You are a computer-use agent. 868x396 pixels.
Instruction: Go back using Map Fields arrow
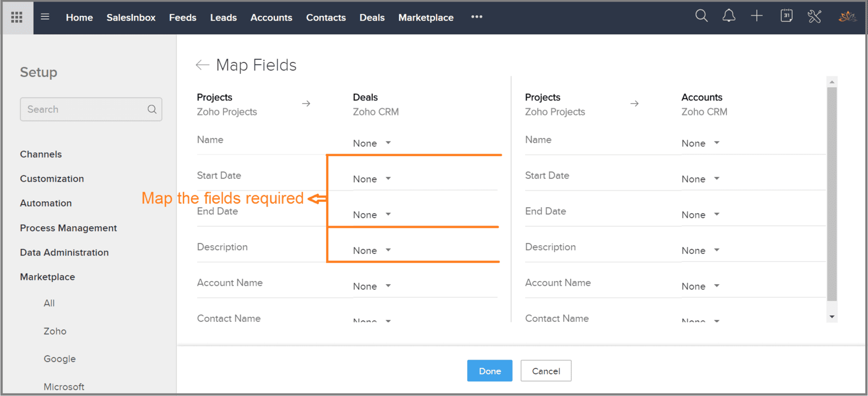[202, 65]
